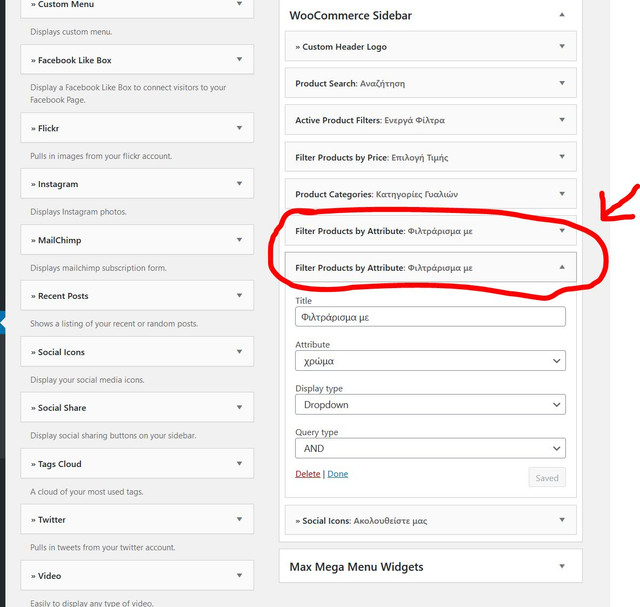Select the Instagram widget title
Screen dimensions: 640x607
pyautogui.click(x=58, y=184)
